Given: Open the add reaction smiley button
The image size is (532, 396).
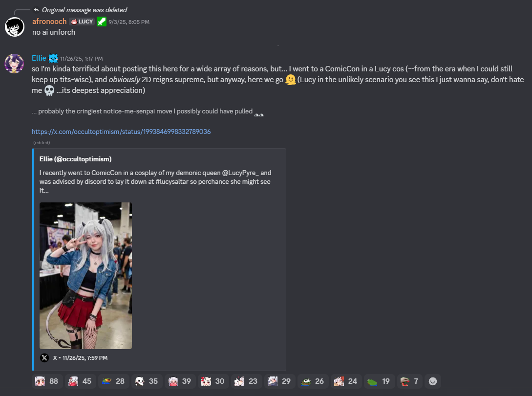Looking at the screenshot, I should tap(433, 381).
